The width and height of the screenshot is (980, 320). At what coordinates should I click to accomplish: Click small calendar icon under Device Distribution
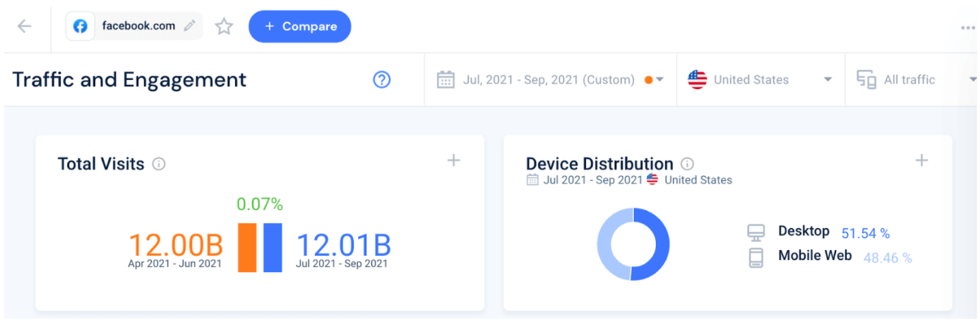coord(532,180)
